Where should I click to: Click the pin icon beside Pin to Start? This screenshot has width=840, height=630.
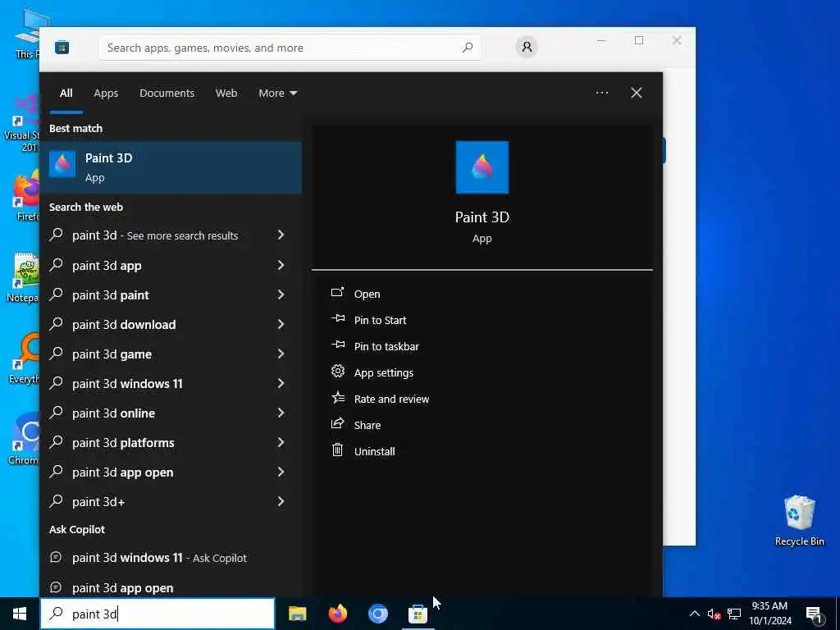(x=337, y=319)
